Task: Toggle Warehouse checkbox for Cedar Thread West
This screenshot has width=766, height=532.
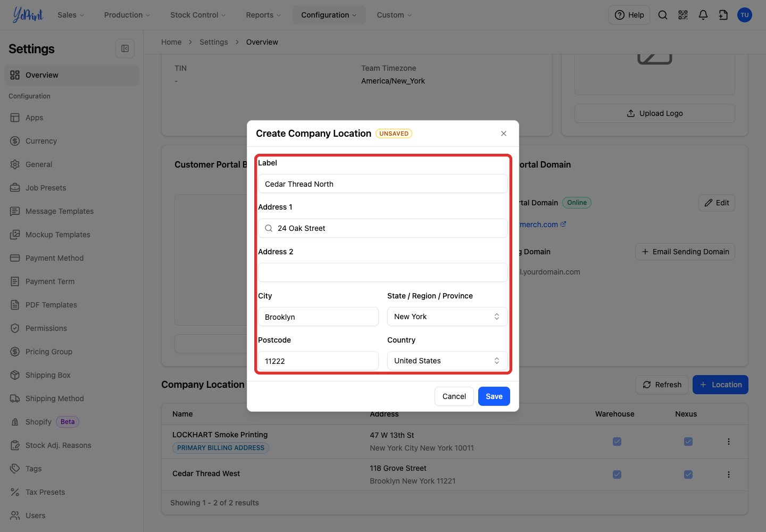Action: (617, 475)
